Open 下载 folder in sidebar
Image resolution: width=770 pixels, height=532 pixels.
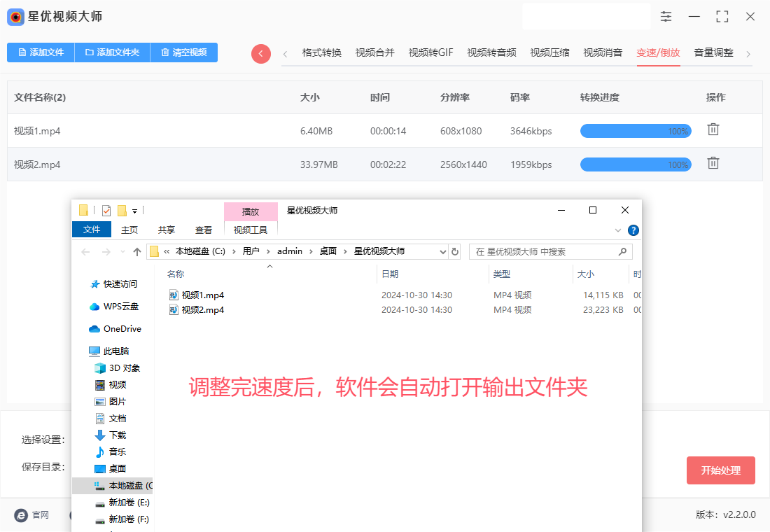click(111, 435)
